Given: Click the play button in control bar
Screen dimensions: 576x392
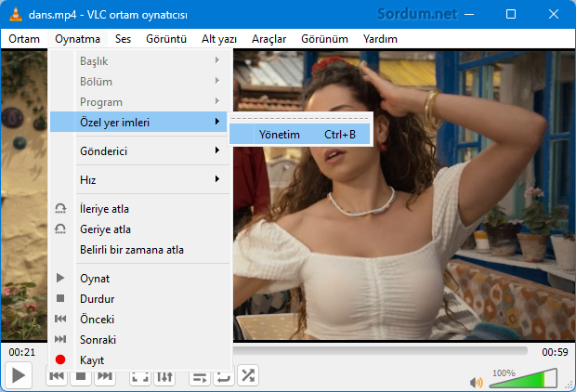Looking at the screenshot, I should tap(18, 375).
